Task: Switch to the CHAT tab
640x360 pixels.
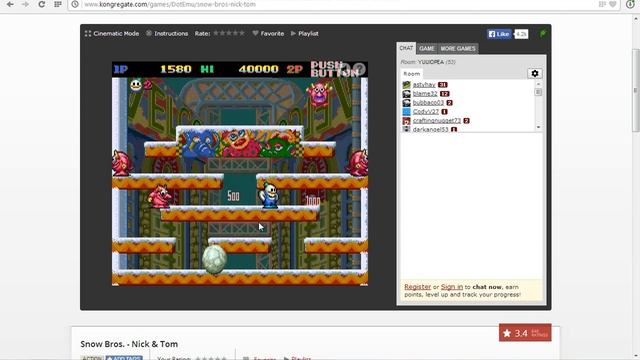Action: tap(406, 48)
